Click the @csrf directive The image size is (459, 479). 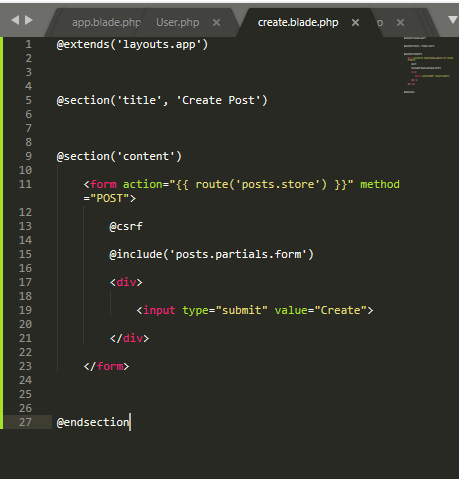[x=126, y=226]
